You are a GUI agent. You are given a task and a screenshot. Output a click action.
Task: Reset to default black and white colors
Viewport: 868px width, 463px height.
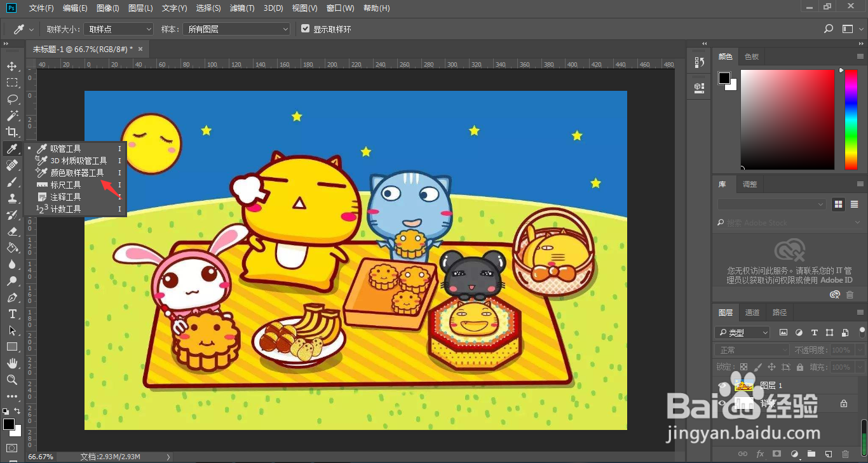[6, 411]
